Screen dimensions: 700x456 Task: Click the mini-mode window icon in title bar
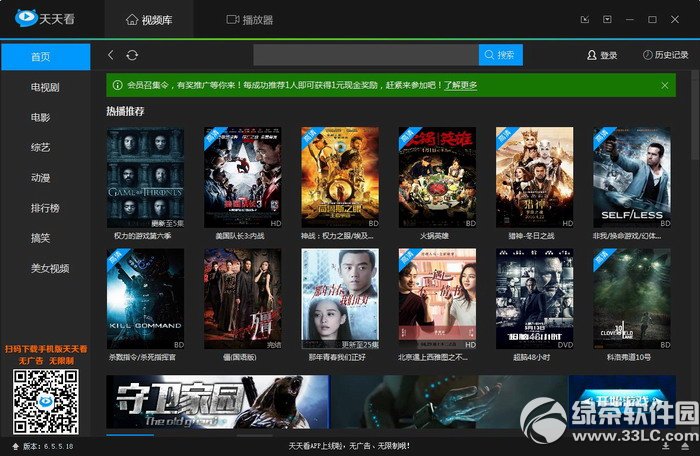click(x=585, y=19)
